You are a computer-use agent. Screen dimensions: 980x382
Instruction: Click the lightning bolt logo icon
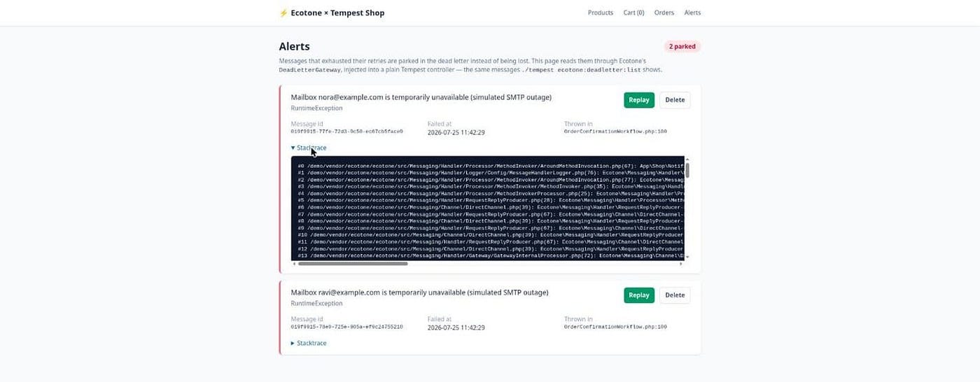[283, 13]
